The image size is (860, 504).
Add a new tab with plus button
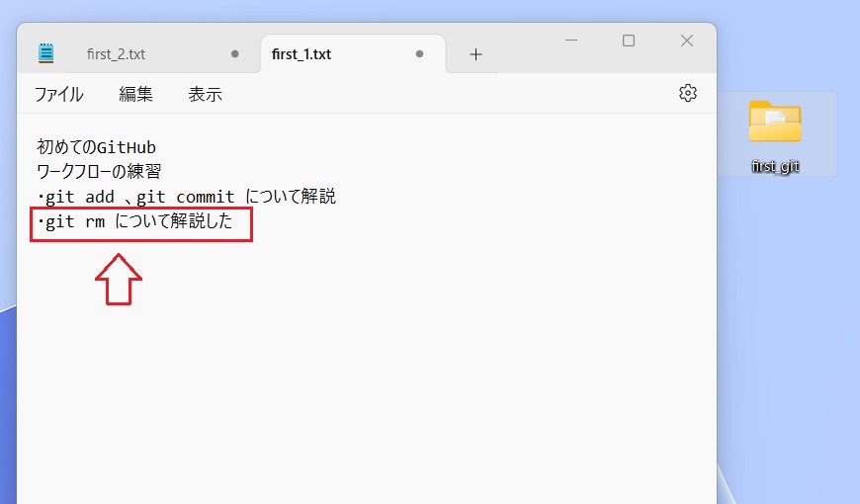pyautogui.click(x=475, y=54)
